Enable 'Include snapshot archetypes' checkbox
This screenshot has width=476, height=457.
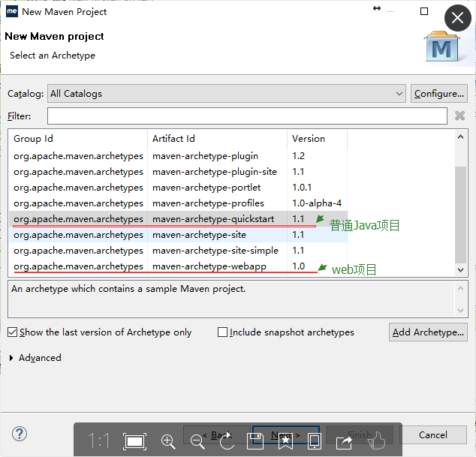point(222,332)
